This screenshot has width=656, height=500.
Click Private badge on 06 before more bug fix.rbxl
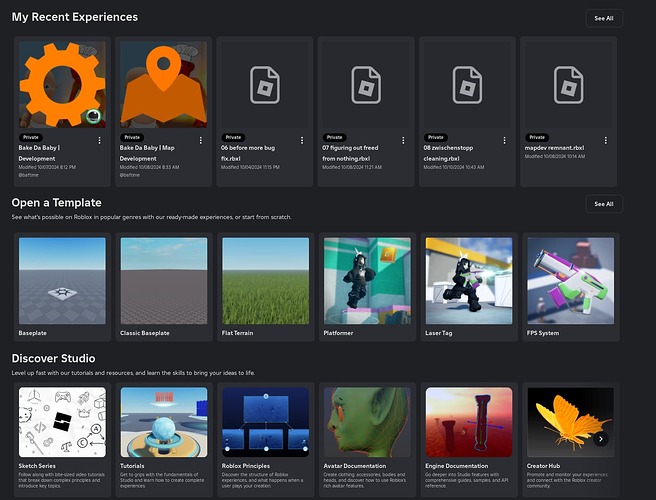tap(233, 137)
